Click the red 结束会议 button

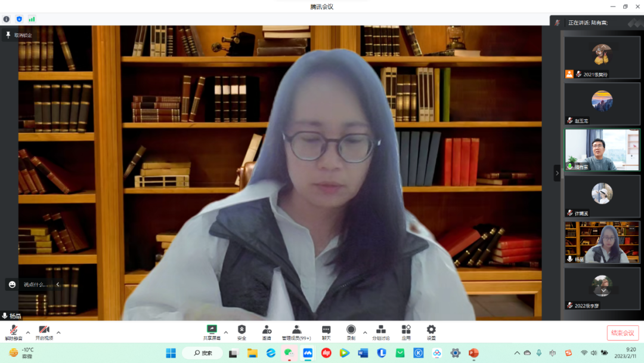click(x=623, y=333)
